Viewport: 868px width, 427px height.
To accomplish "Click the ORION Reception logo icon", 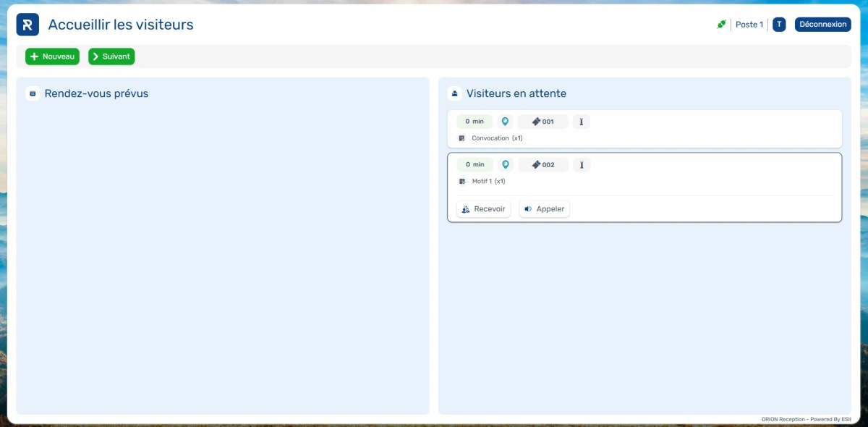I will [x=27, y=25].
